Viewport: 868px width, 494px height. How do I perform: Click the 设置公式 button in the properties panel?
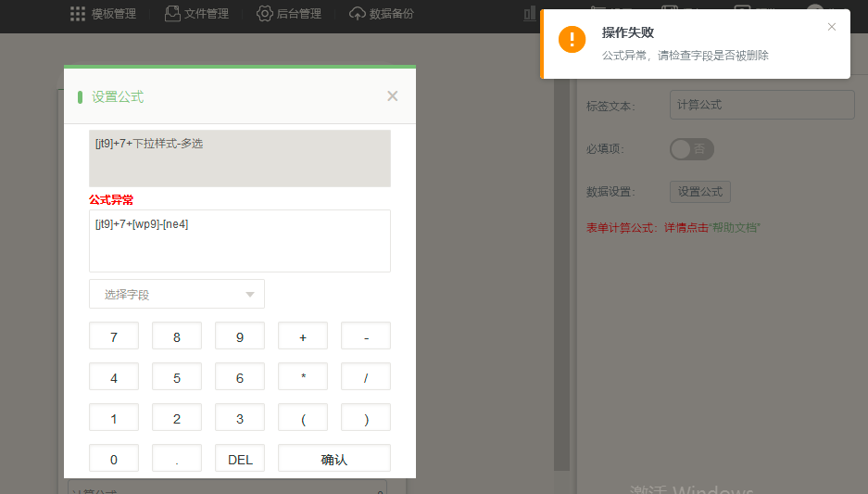[699, 192]
